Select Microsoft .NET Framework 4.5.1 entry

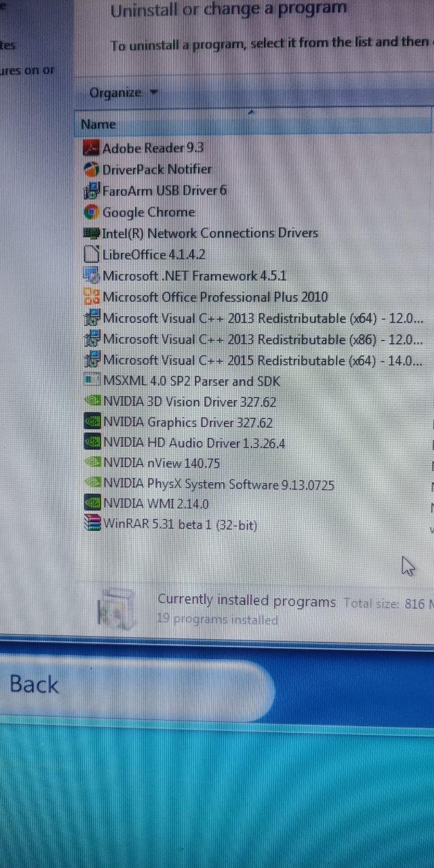click(x=194, y=276)
